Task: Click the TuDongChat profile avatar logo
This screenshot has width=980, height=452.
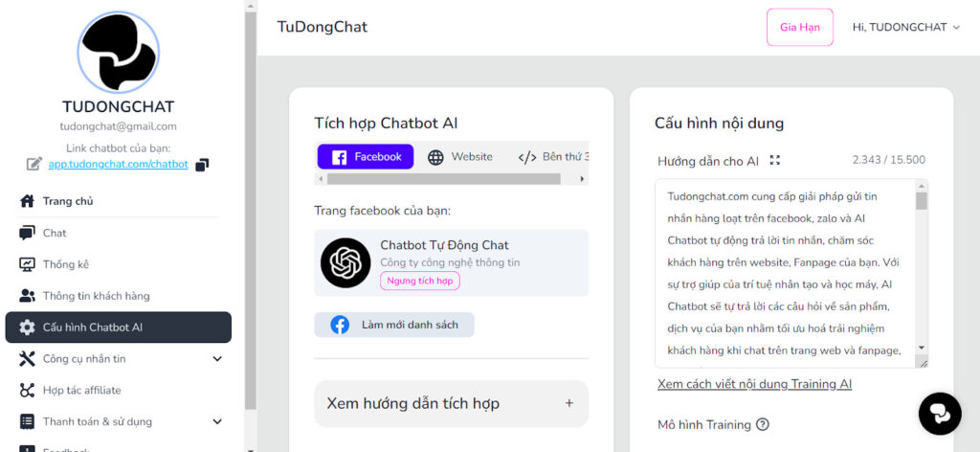Action: pos(118,52)
